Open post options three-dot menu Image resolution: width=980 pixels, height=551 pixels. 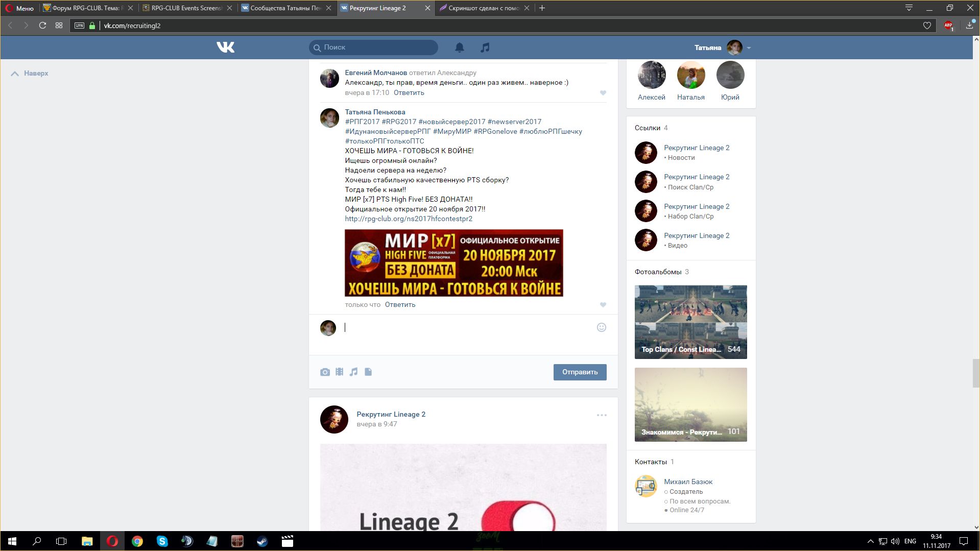(x=602, y=415)
